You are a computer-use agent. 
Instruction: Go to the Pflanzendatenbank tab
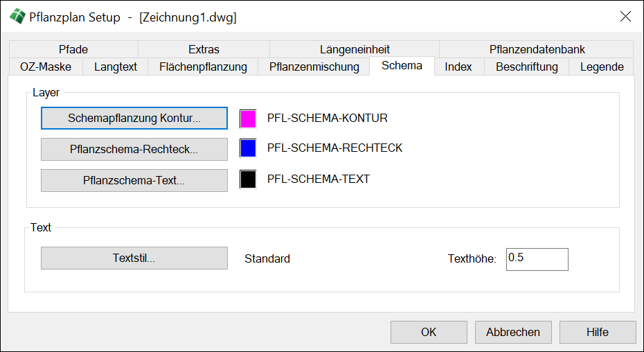coord(537,49)
